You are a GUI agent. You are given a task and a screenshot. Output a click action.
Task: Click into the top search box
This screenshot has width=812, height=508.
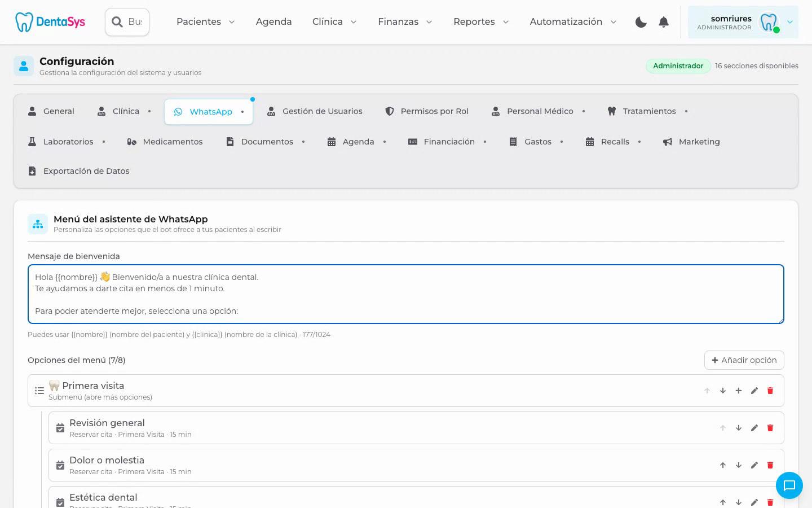[x=127, y=22]
